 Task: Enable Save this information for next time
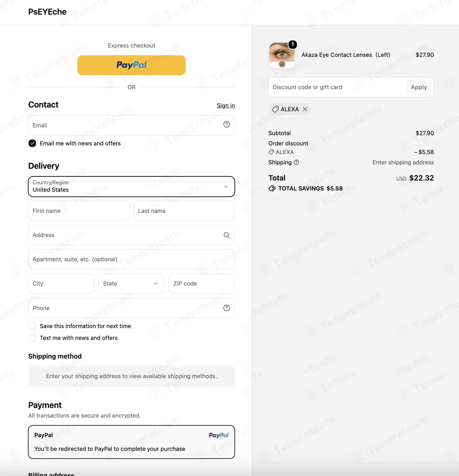pos(32,326)
